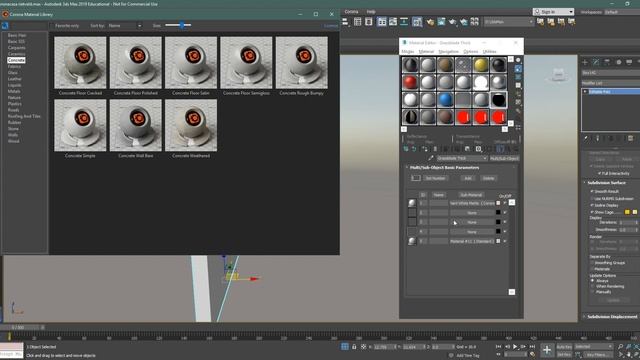The width and height of the screenshot is (640, 360).
Task: Toggle the Backlight icon beside sample slots
Action: [518, 69]
